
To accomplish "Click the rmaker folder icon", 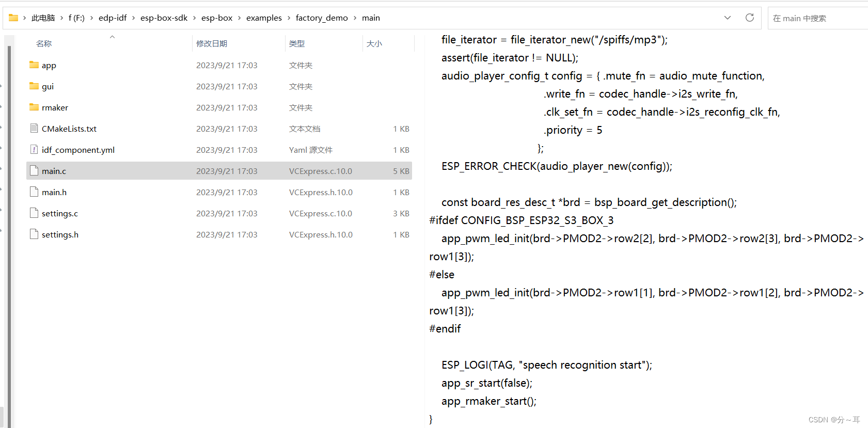I will 34,107.
